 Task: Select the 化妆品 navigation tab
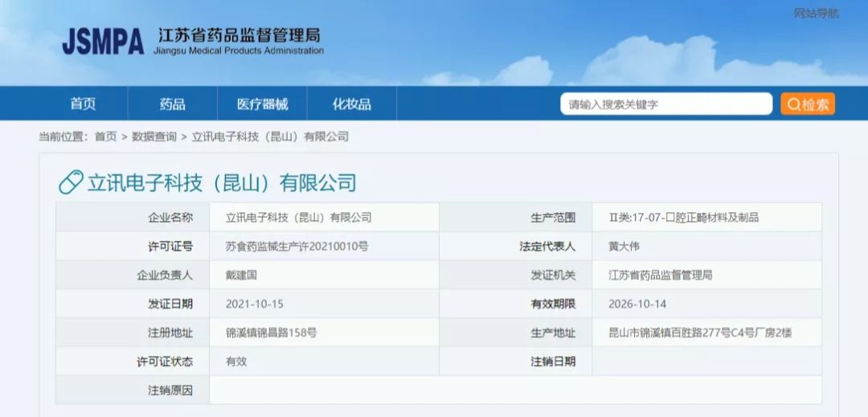351,104
